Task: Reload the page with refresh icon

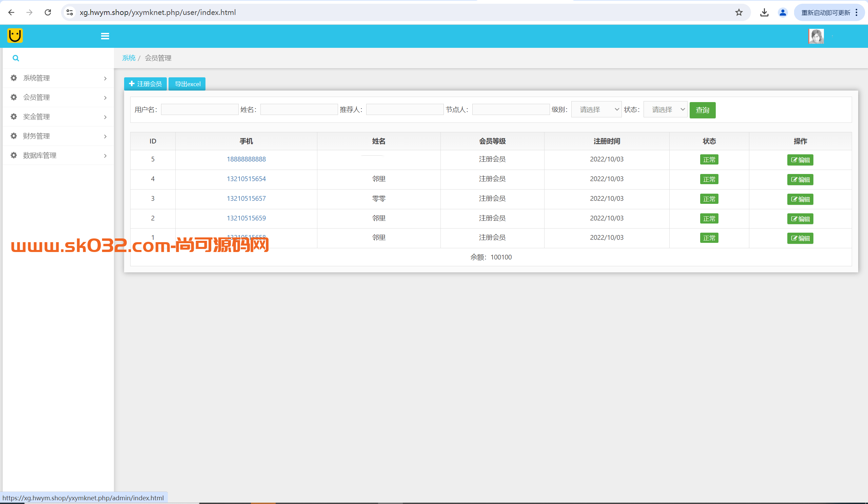Action: (x=48, y=13)
